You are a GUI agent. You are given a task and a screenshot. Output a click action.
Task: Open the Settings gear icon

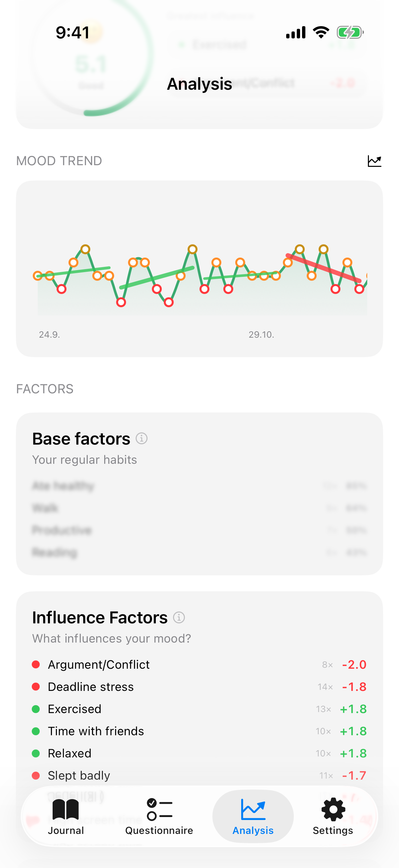(333, 810)
